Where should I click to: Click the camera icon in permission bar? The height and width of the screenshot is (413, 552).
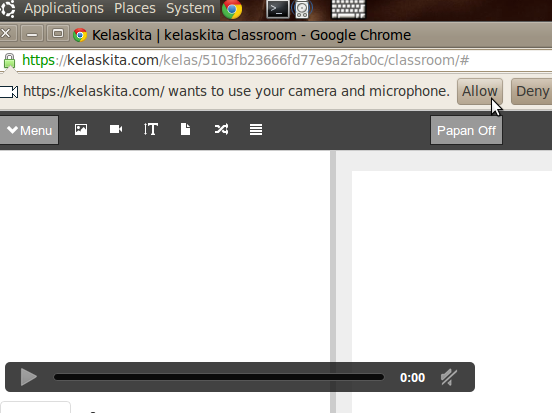tap(9, 92)
